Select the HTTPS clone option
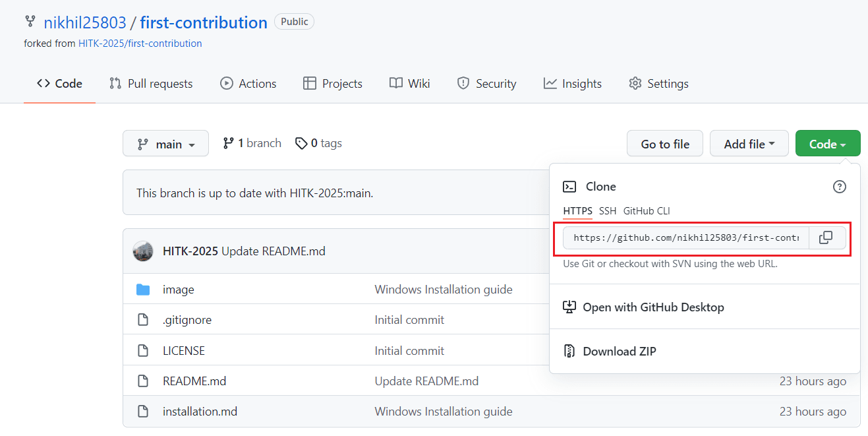Viewport: 868px width, 436px height. 577,211
